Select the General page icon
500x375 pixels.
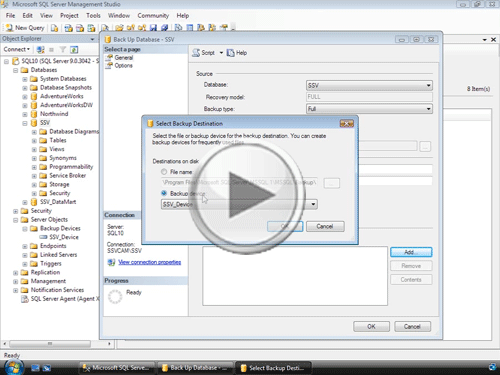point(109,57)
